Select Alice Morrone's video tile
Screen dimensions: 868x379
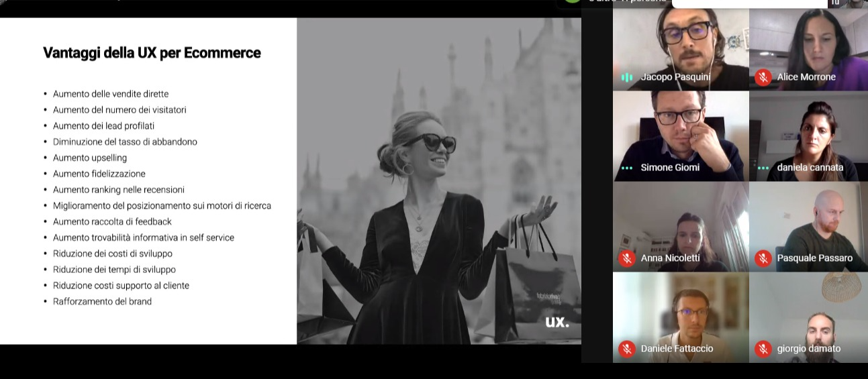click(x=808, y=49)
